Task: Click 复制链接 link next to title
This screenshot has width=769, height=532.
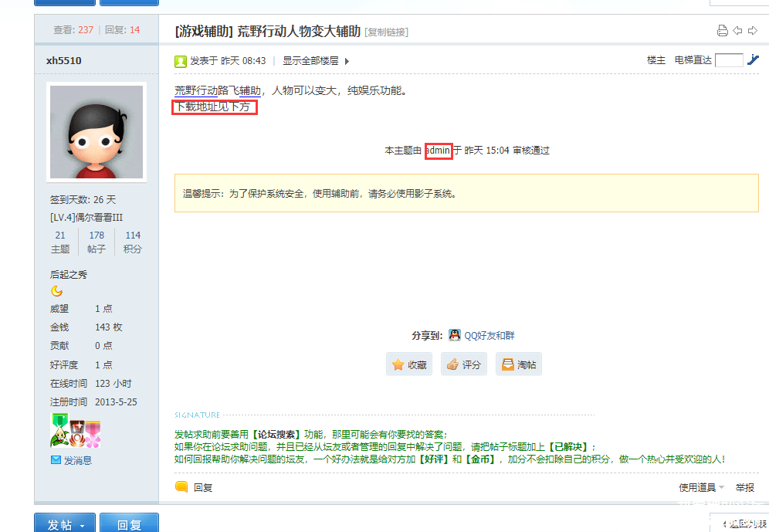Action: pyautogui.click(x=387, y=32)
